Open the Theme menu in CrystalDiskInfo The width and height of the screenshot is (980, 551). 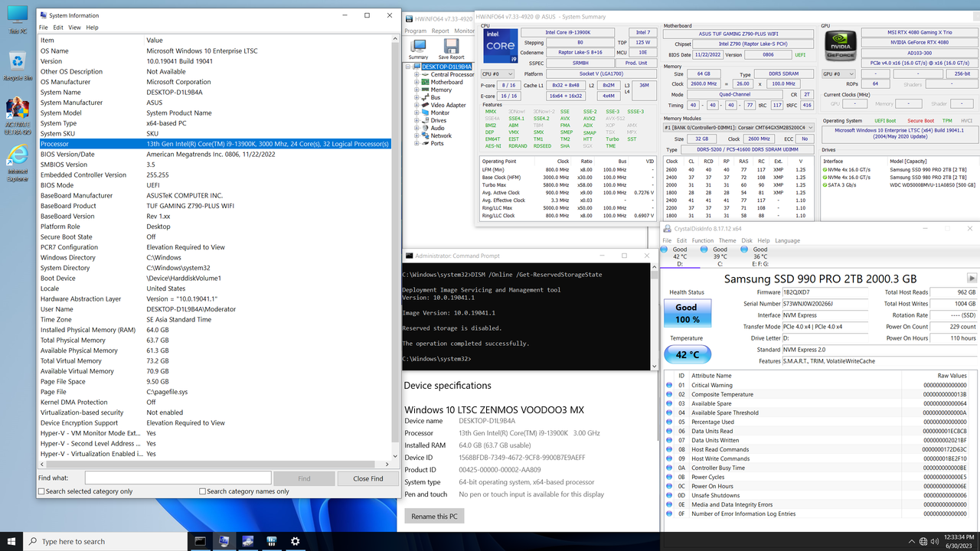pyautogui.click(x=727, y=240)
